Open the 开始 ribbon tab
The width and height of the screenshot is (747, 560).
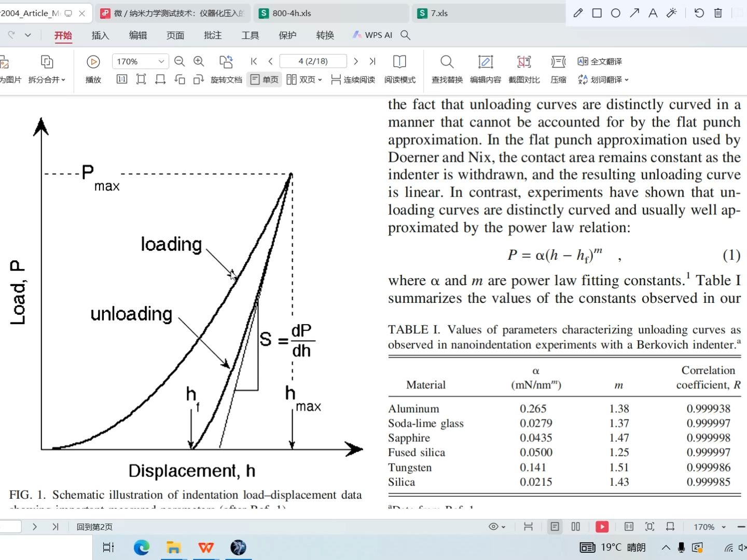point(63,35)
